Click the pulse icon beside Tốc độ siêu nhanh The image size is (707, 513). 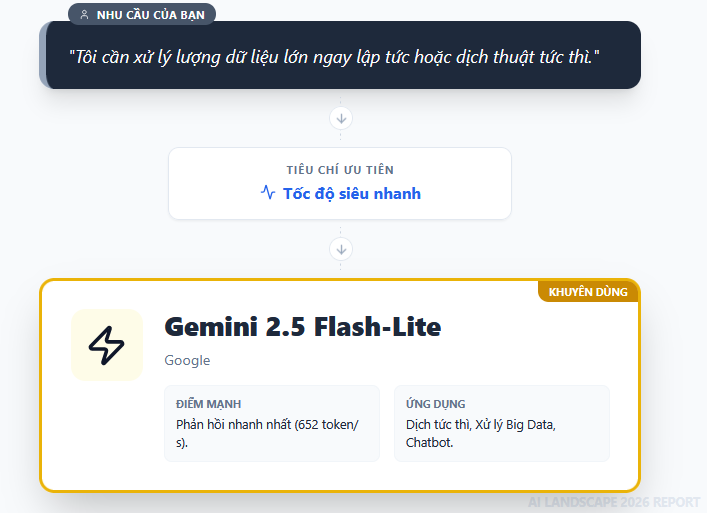268,193
